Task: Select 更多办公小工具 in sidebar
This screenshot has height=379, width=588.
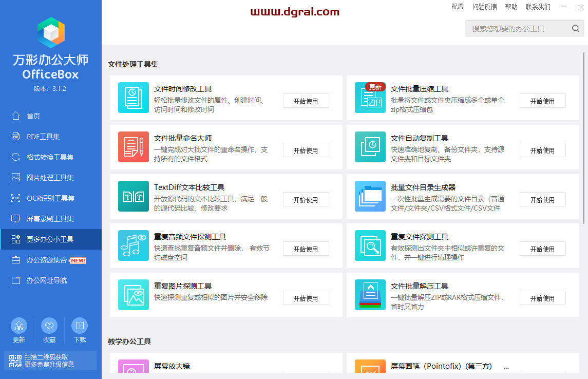Action: (x=51, y=239)
